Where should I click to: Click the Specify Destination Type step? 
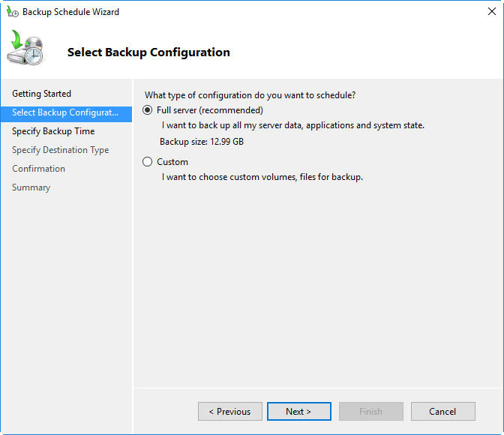[60, 150]
